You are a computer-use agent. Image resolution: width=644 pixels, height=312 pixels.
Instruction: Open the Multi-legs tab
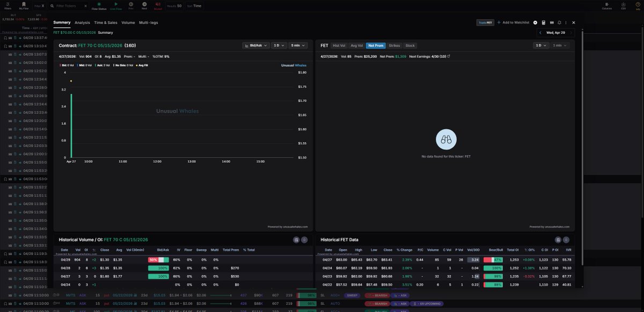[x=148, y=23]
